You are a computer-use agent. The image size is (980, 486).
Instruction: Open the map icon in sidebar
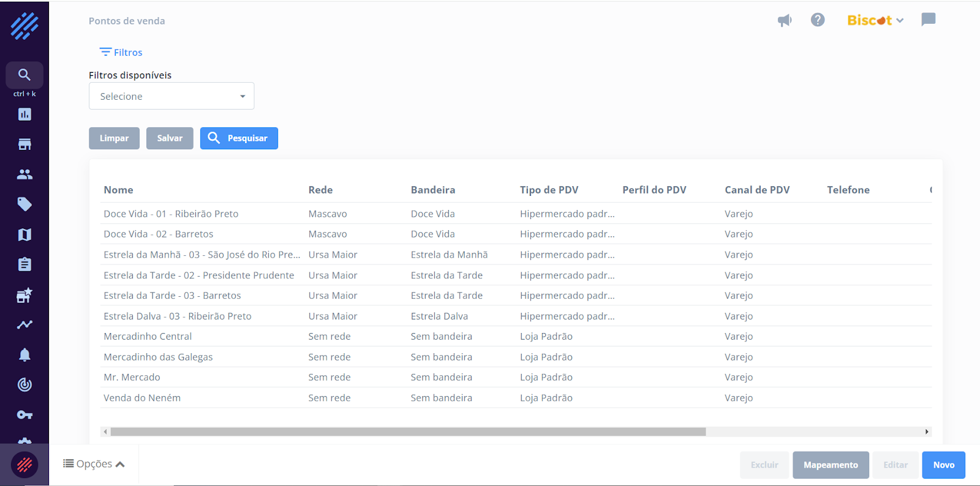[x=24, y=234]
